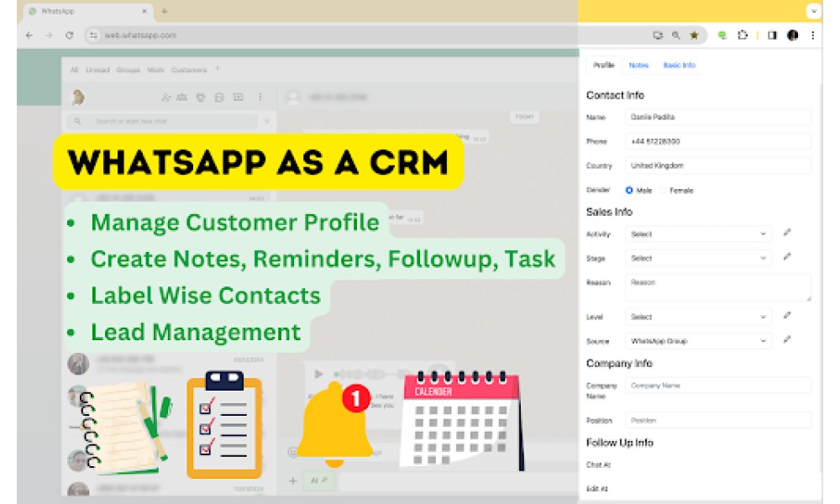Open WhatsApp Communities icon
Screen dimensions: 840x504
point(182,97)
